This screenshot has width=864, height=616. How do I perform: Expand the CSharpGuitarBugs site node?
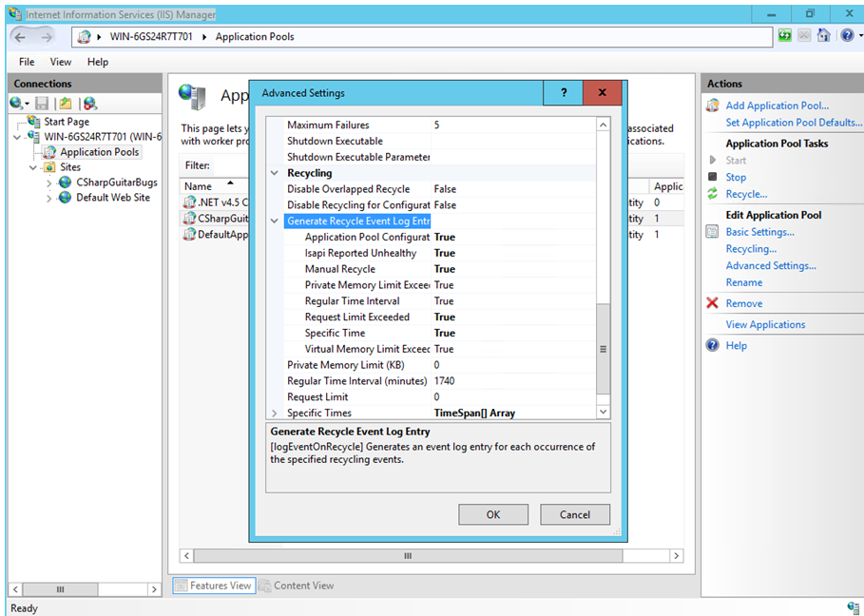pyautogui.click(x=49, y=183)
